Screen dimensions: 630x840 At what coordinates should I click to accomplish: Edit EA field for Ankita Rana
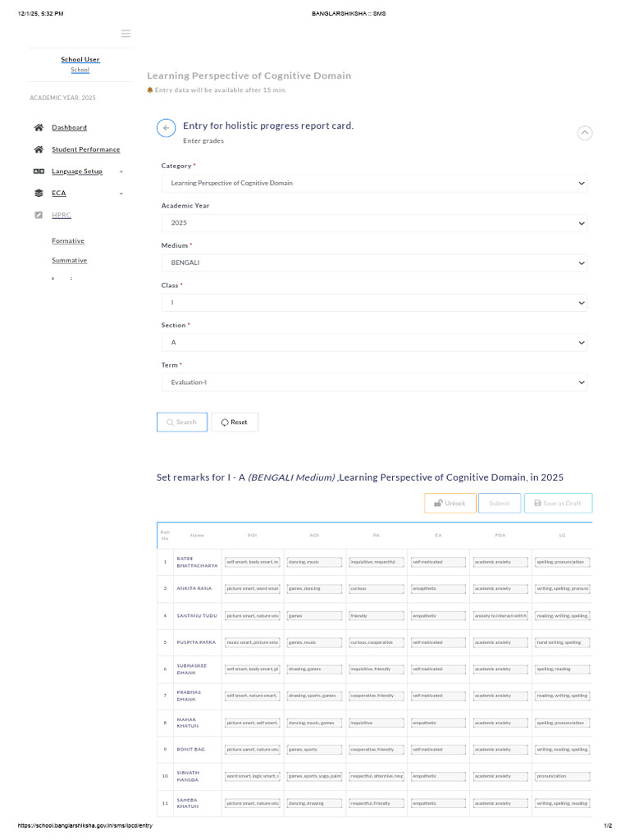click(x=438, y=589)
